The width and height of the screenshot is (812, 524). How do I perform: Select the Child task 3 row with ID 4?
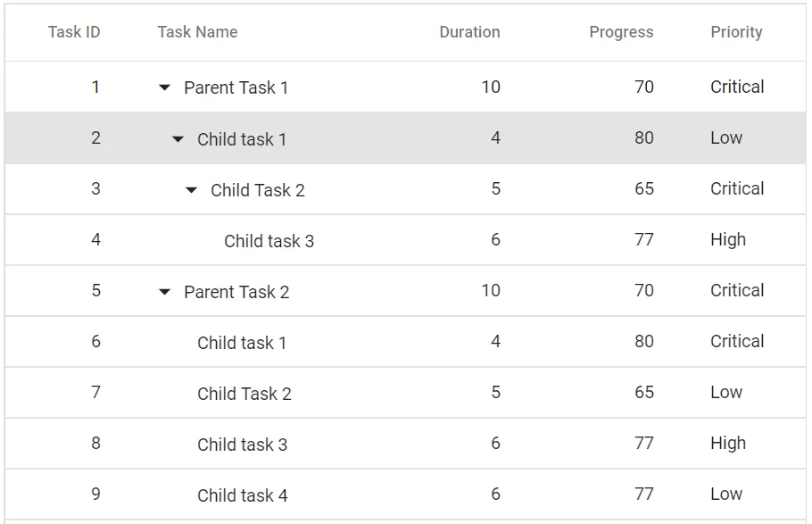pyautogui.click(x=269, y=240)
